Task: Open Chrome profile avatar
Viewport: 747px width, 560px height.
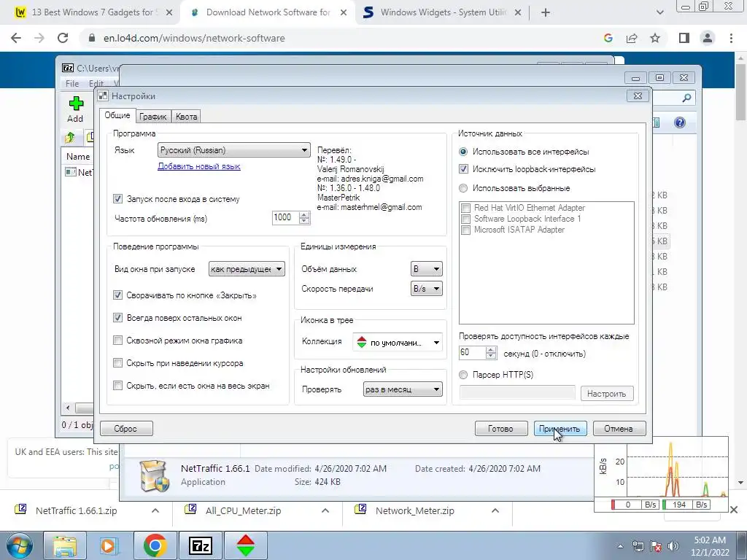Action: (708, 38)
